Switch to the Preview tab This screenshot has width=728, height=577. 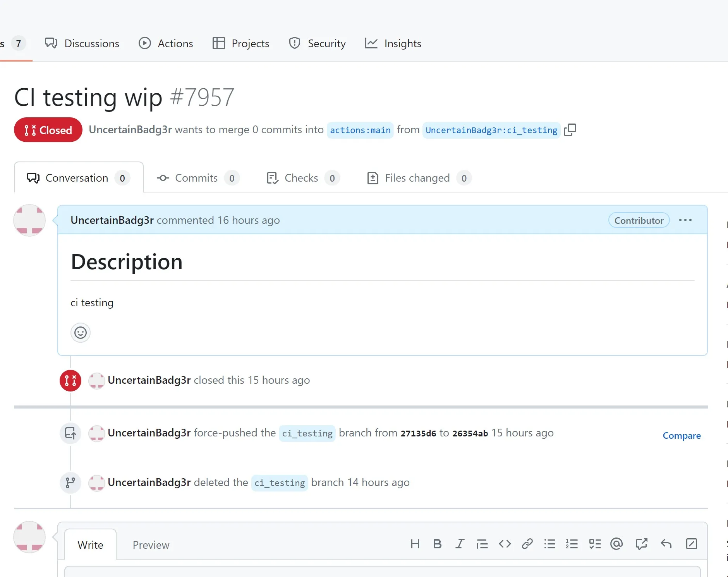point(151,545)
